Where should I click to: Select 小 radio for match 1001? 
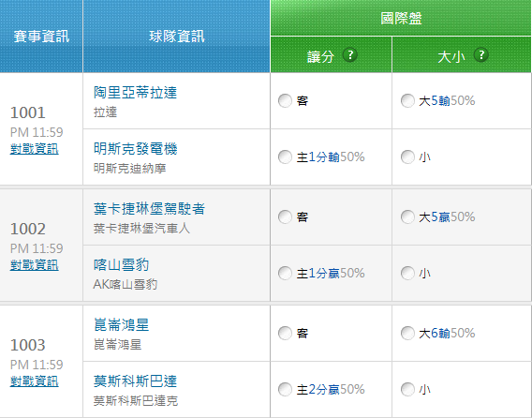[407, 157]
